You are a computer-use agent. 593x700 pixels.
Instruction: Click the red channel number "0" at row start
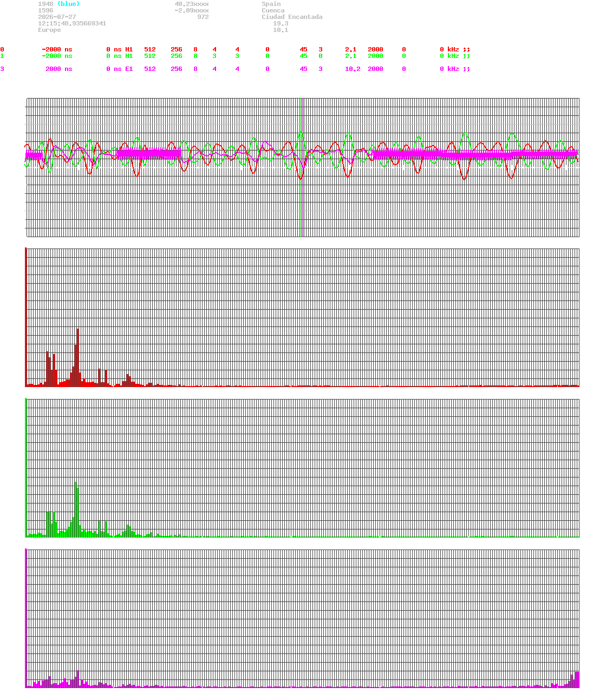tap(2, 49)
